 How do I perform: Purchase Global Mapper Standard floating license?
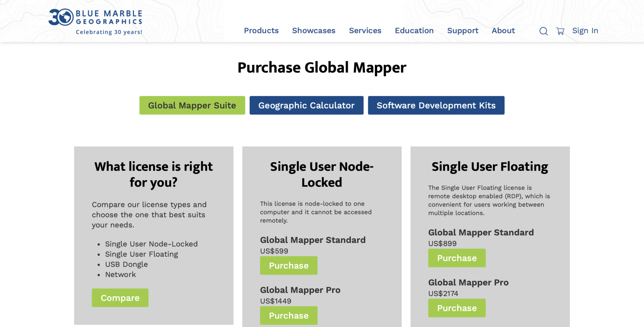click(x=457, y=258)
